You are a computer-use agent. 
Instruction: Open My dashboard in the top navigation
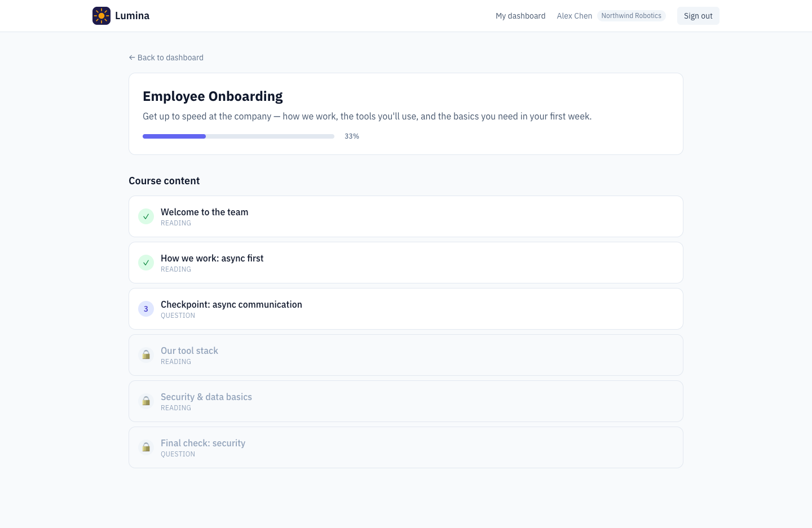click(x=520, y=16)
